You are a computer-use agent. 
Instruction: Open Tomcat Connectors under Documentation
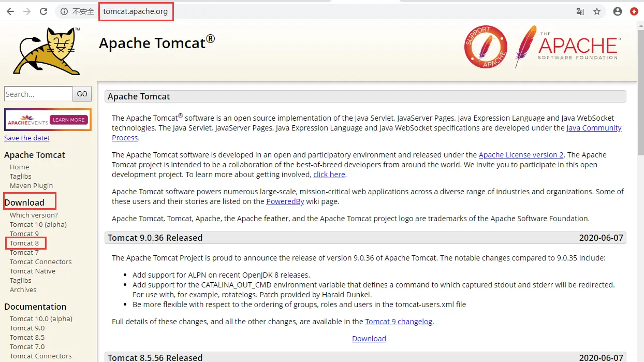pos(41,356)
